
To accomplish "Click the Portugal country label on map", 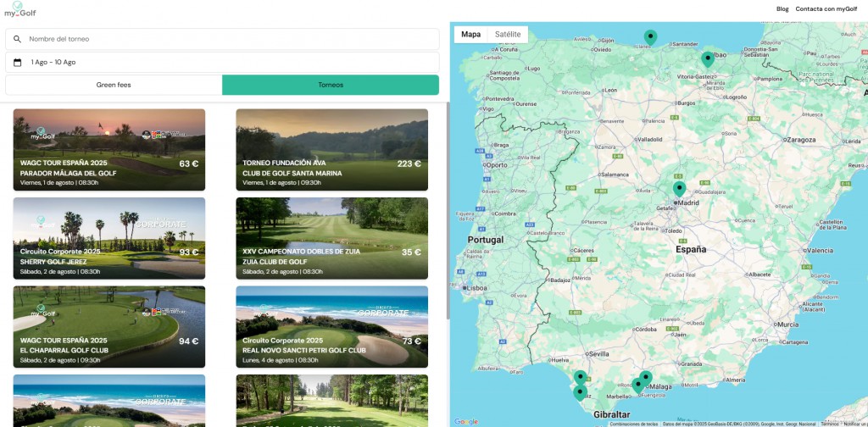I will [486, 240].
